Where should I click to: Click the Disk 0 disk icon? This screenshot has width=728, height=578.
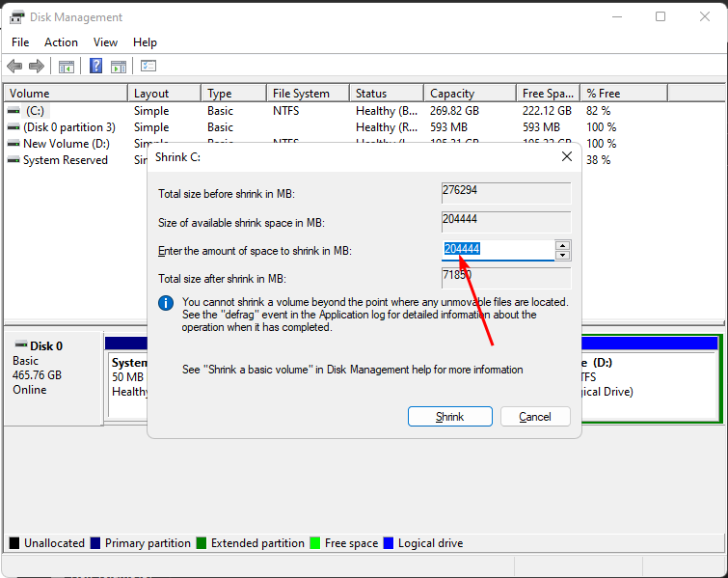click(x=21, y=344)
